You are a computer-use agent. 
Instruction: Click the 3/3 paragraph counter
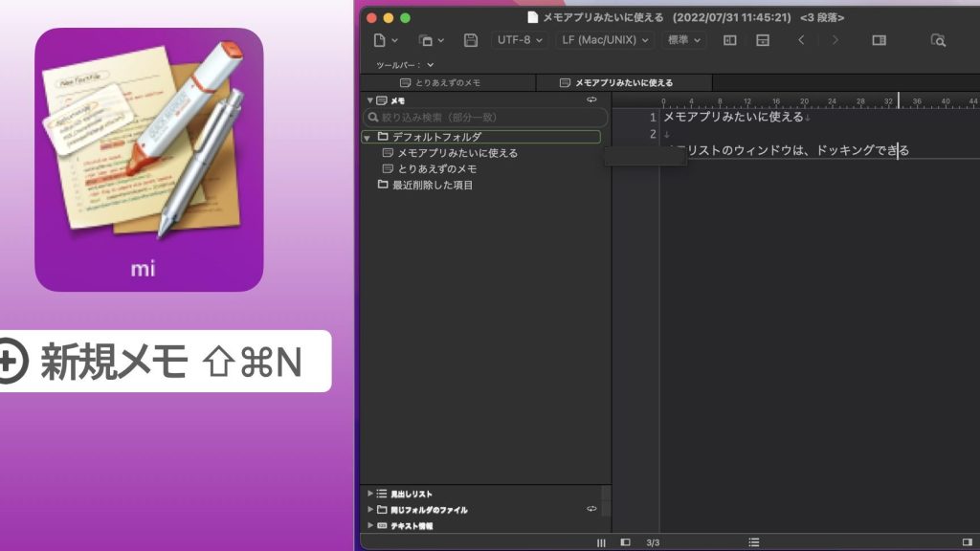tap(653, 543)
